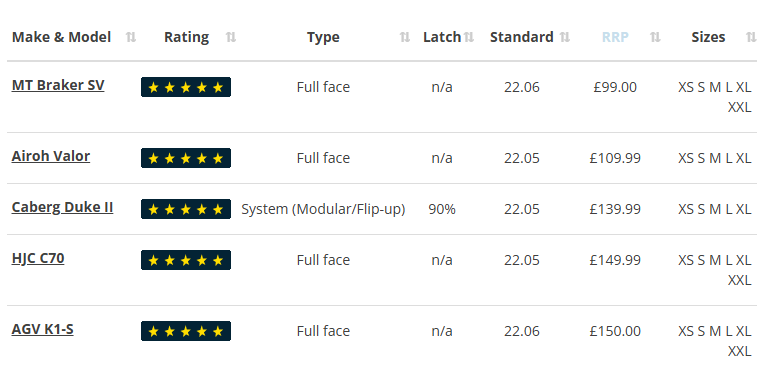Image resolution: width=774 pixels, height=373 pixels.
Task: Open the AGV K1-S helmet link
Action: [42, 329]
